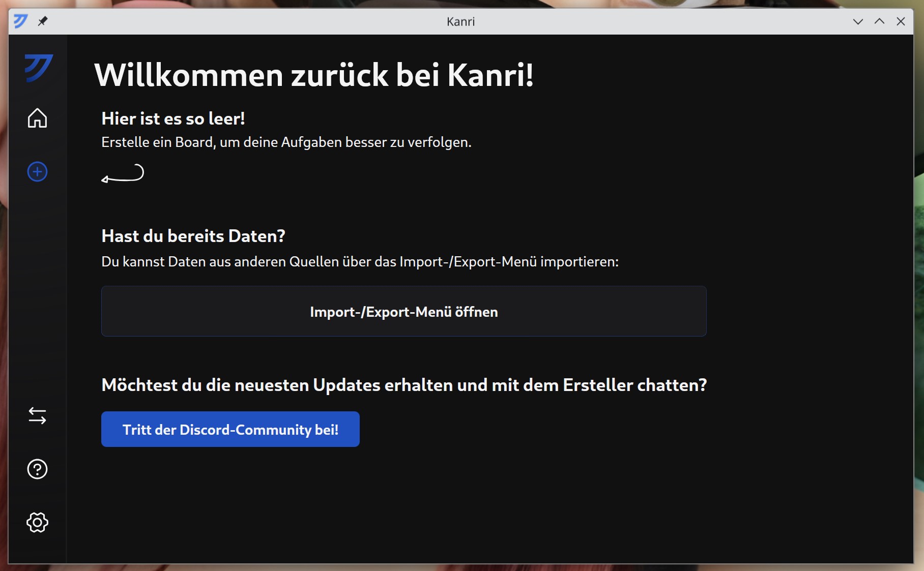Toggle the pin window icon in title bar
This screenshot has height=571, width=924.
pyautogui.click(x=43, y=21)
